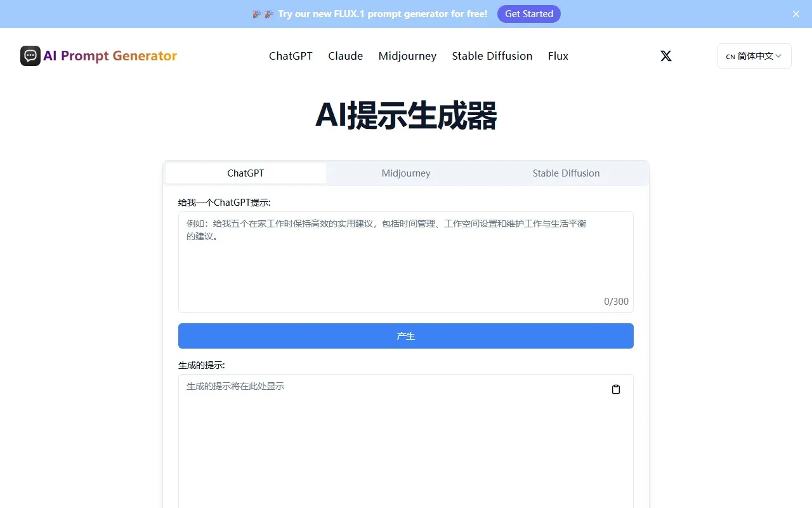Image resolution: width=812 pixels, height=508 pixels.
Task: Click the speech-bubble logo icon
Action: (29, 56)
